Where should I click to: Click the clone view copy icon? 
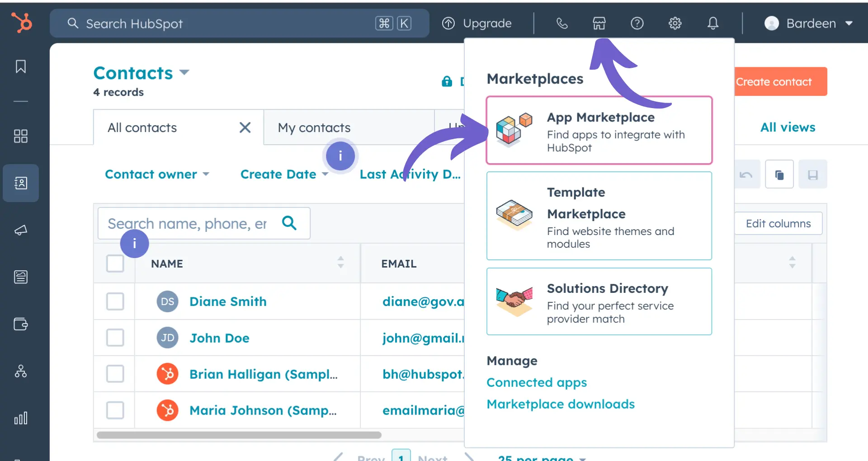(779, 174)
